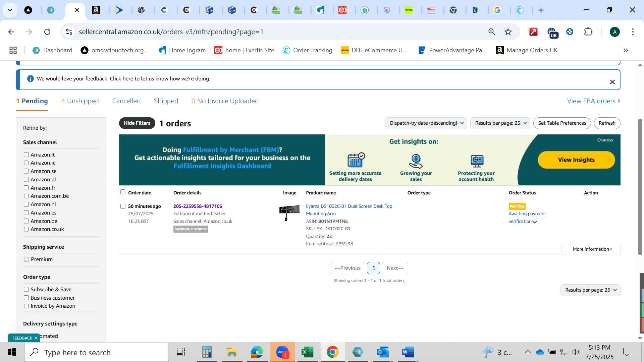This screenshot has height=362, width=644.
Task: Open the Chrome extensions puzzle icon
Action: click(588, 32)
